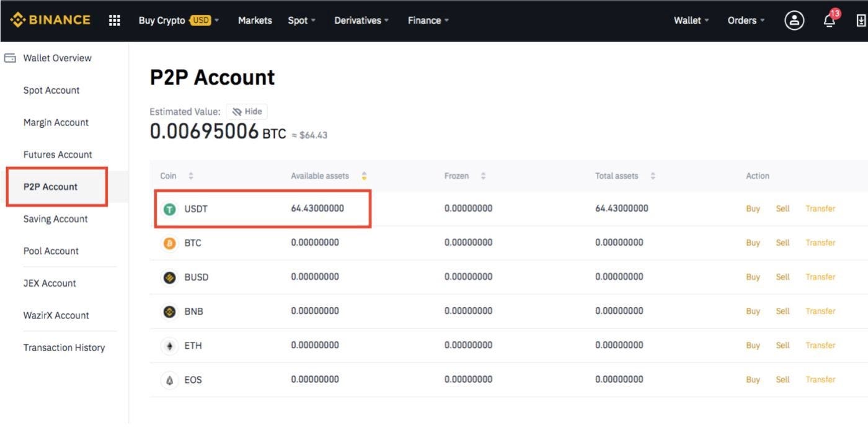Click Buy in the ETH row
Screen dimensions: 868x435
(x=753, y=346)
